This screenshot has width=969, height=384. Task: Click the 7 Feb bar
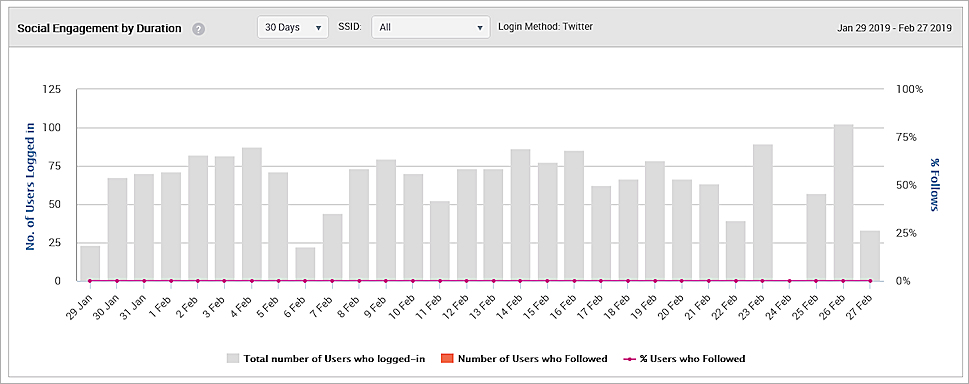332,247
